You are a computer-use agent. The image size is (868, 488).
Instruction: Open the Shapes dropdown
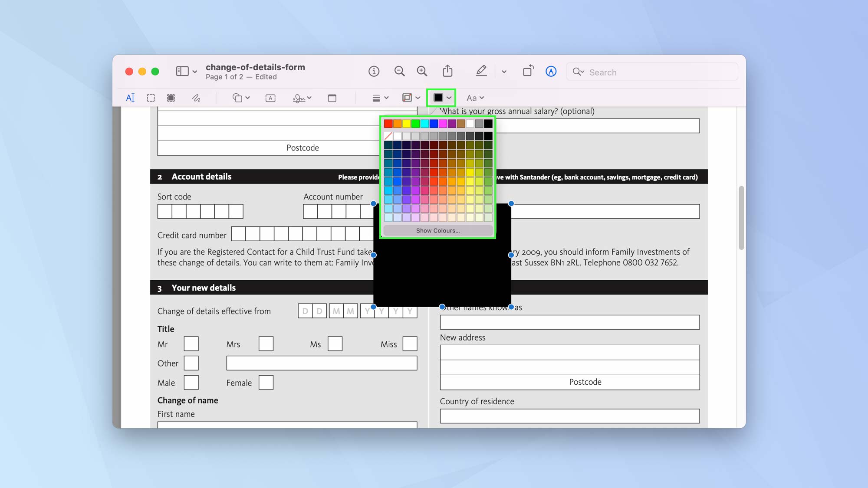click(240, 98)
